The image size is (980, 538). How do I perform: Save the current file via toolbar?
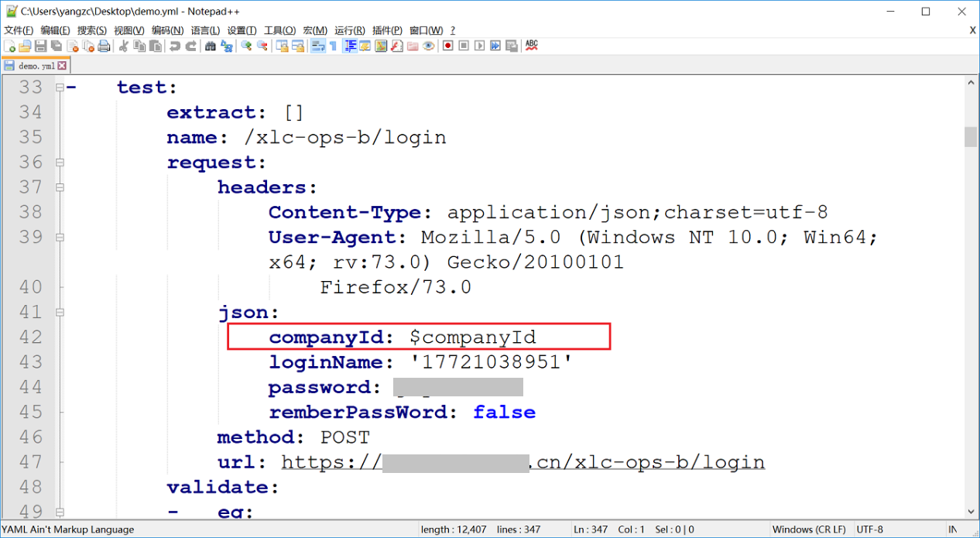coord(40,46)
